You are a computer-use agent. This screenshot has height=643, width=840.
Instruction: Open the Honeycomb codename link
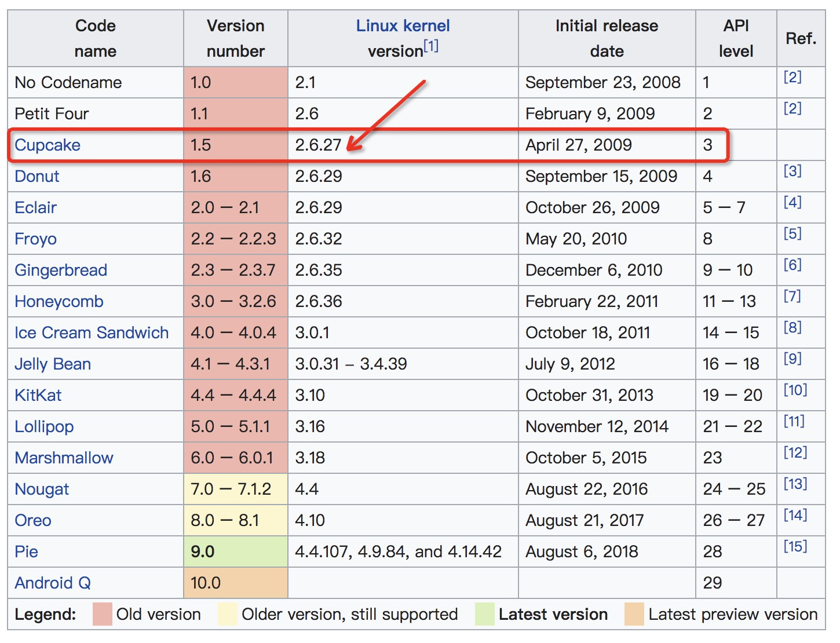point(59,301)
